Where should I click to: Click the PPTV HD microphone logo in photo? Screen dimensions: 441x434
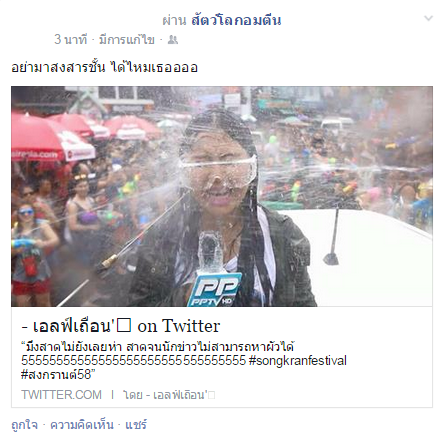213,289
